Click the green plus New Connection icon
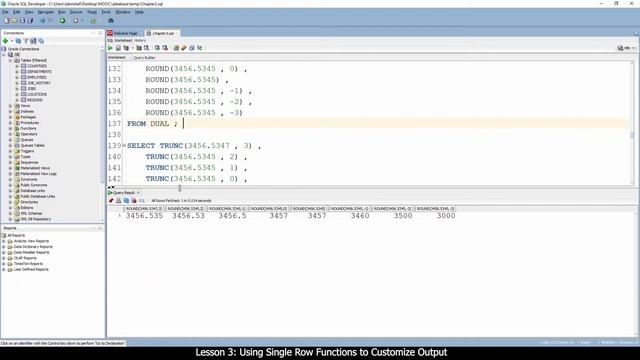 [x=5, y=41]
